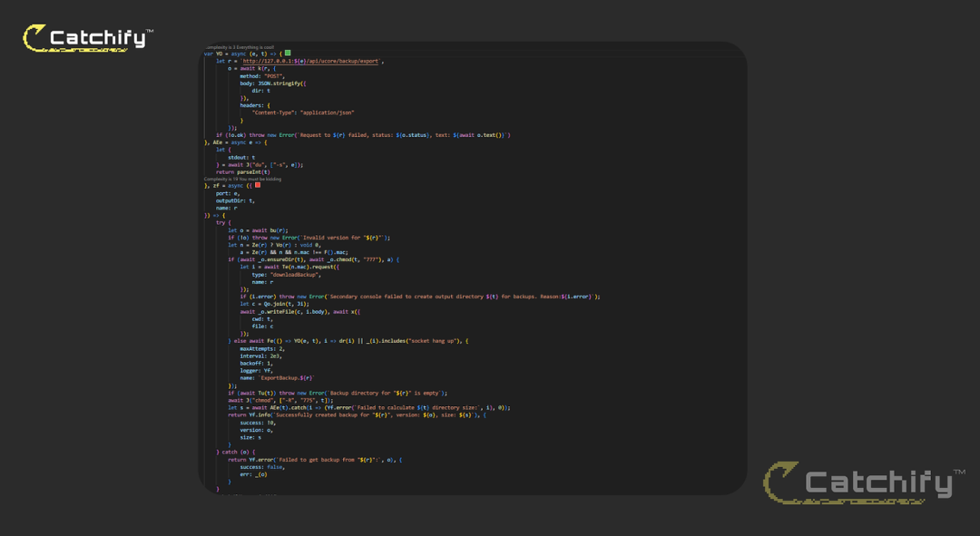Click the '"Content-Type": "application/json"' text
This screenshot has width=980, height=536.
[x=303, y=113]
